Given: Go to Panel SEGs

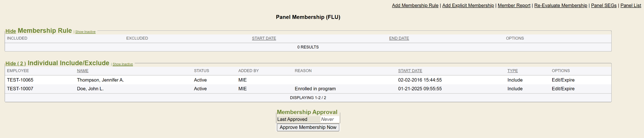Looking at the screenshot, I should [603, 5].
